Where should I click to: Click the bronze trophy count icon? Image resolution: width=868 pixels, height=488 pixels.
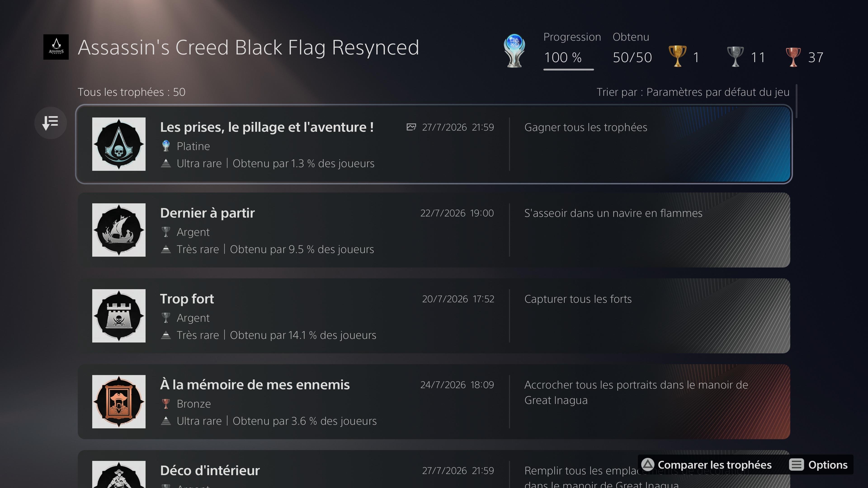point(793,56)
